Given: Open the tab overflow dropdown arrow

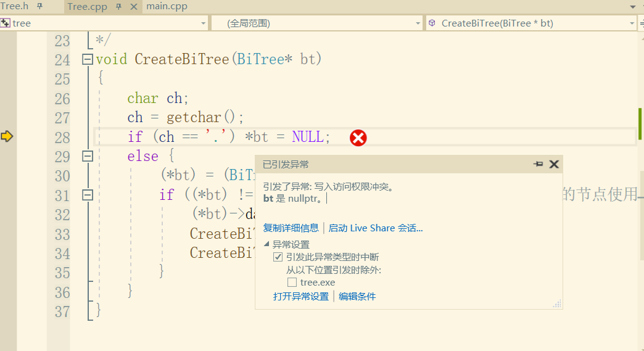Looking at the screenshot, I should pos(632,7).
